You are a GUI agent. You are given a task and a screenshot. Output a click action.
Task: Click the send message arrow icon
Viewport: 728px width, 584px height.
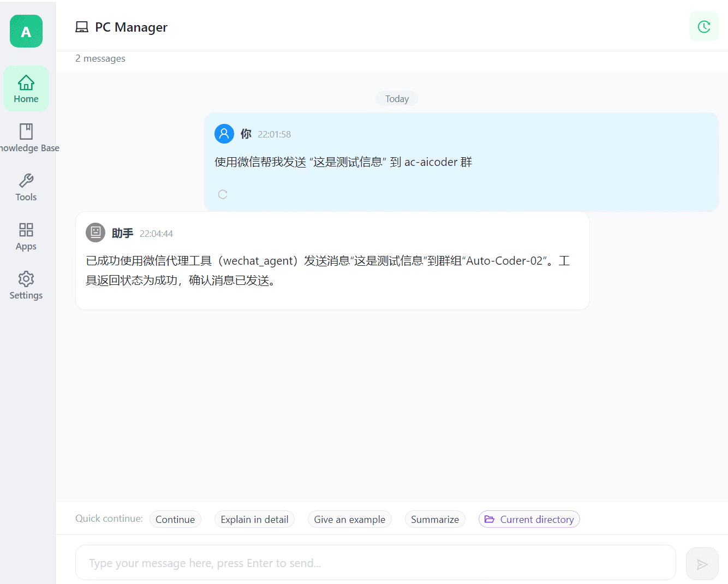pyautogui.click(x=702, y=563)
